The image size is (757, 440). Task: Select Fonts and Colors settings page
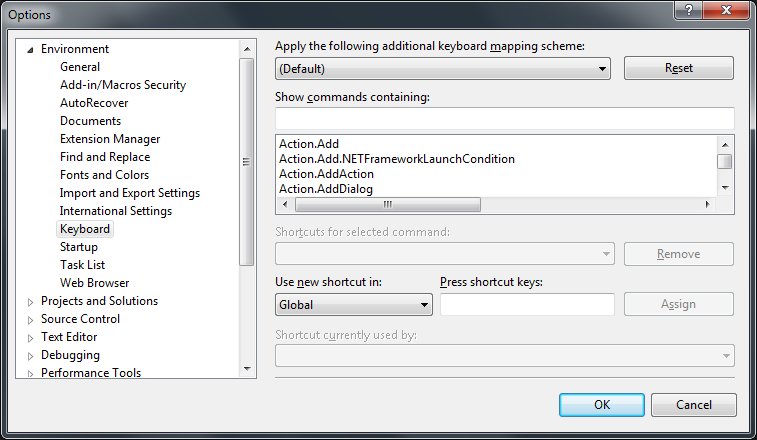[x=104, y=175]
